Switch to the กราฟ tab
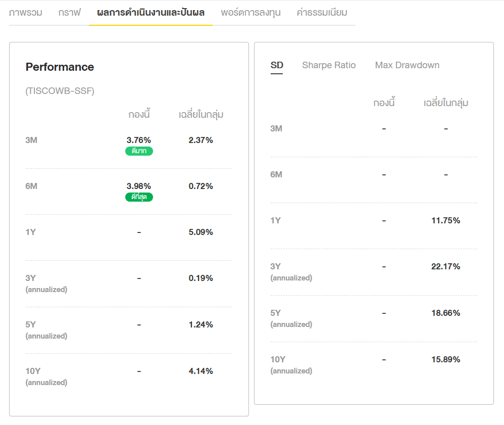 click(x=69, y=13)
